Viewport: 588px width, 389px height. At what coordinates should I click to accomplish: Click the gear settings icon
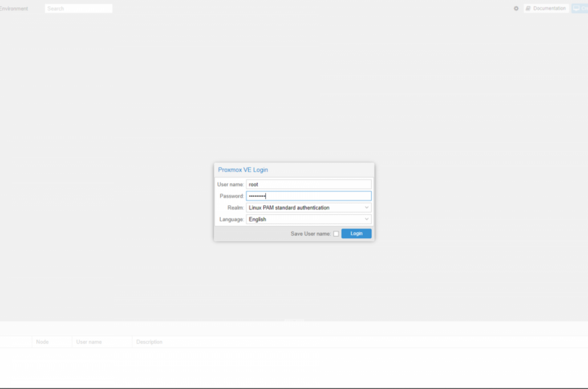click(x=516, y=8)
